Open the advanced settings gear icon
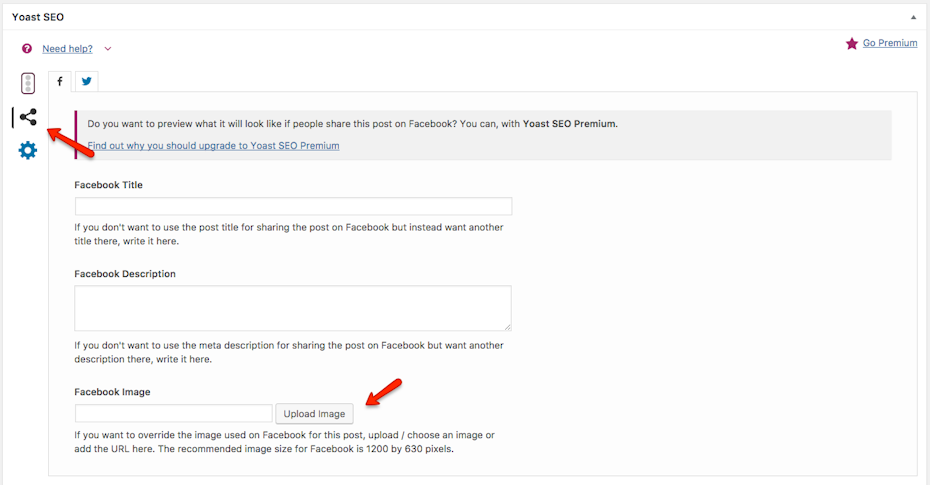The width and height of the screenshot is (930, 485). tap(28, 151)
